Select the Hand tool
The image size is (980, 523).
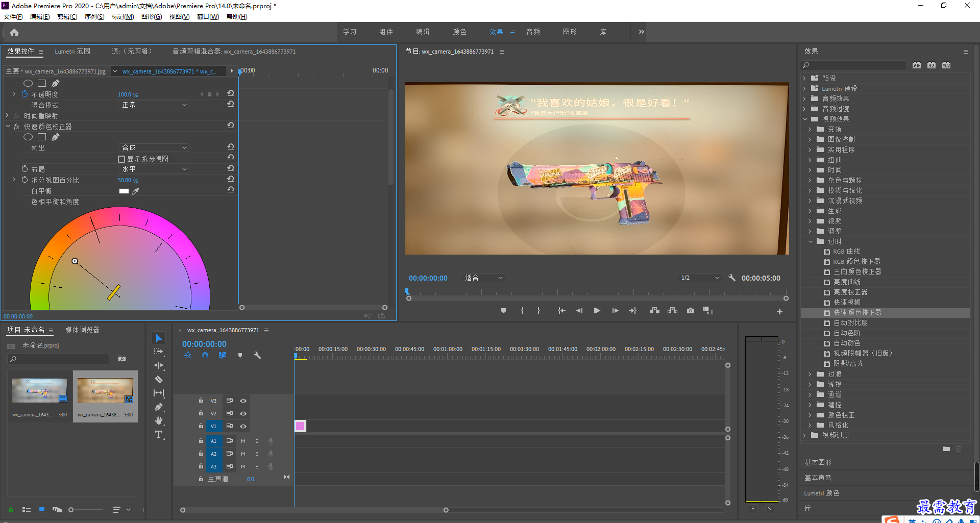click(x=159, y=420)
